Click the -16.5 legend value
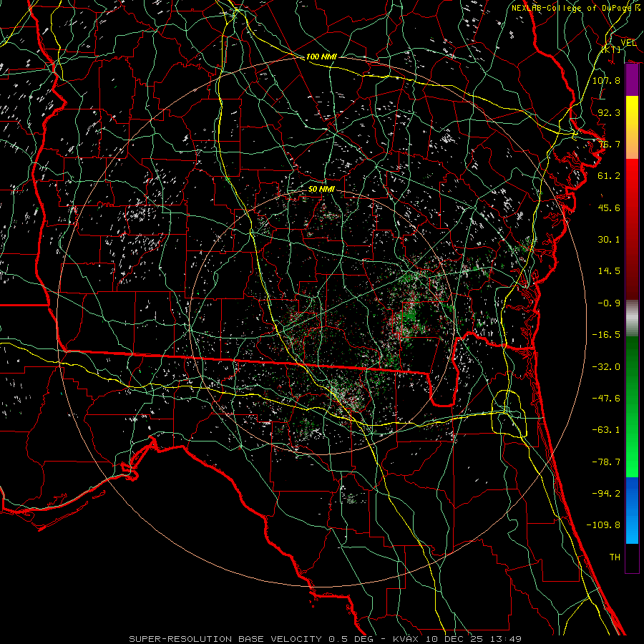Image resolution: width=644 pixels, height=644 pixels. tap(606, 335)
